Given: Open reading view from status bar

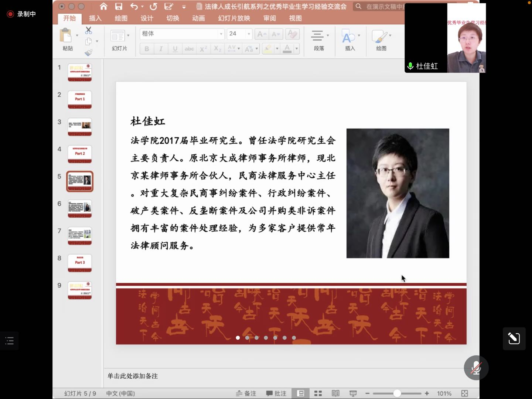Looking at the screenshot, I should pyautogui.click(x=335, y=393).
